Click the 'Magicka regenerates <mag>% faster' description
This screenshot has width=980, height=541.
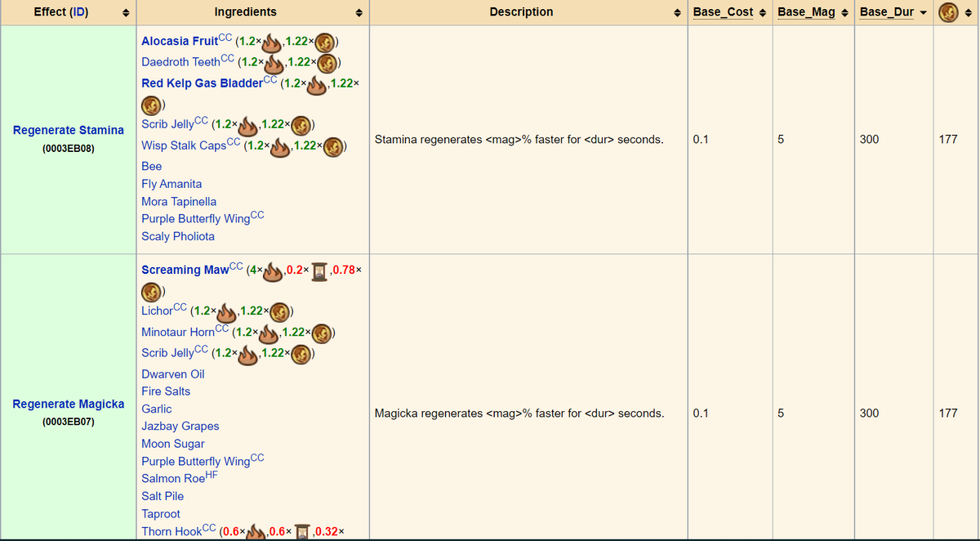[519, 414]
